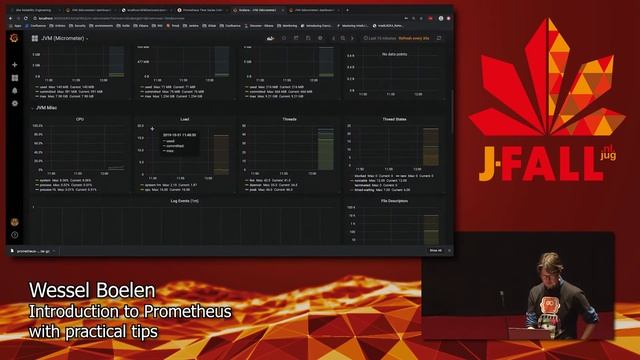This screenshot has width=640, height=360.
Task: Click the browser back arrow
Action: click(11, 18)
